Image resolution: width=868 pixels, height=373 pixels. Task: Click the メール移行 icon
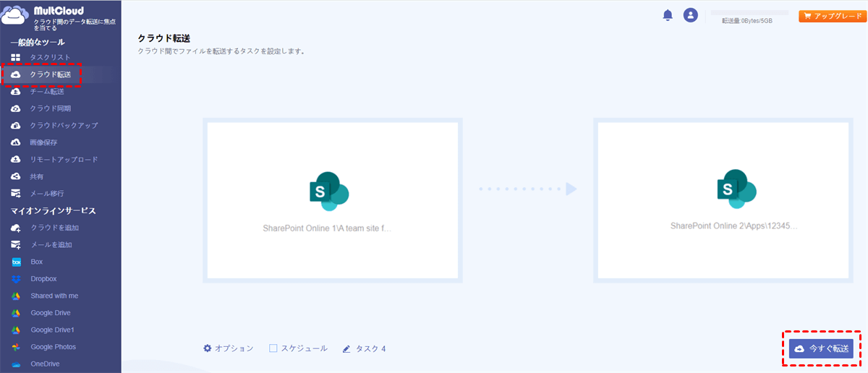click(16, 194)
